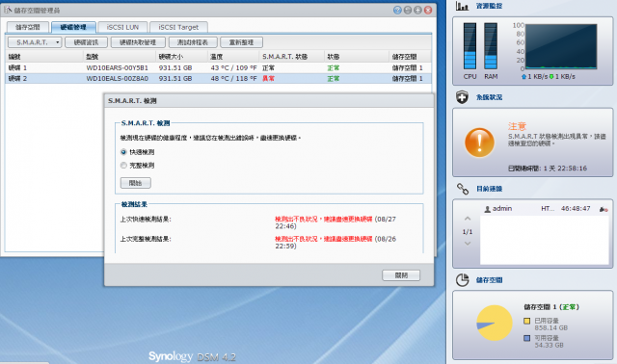Open the S.M.A.R.T. toolbar dropdown
617x364 pixels.
pos(35,42)
